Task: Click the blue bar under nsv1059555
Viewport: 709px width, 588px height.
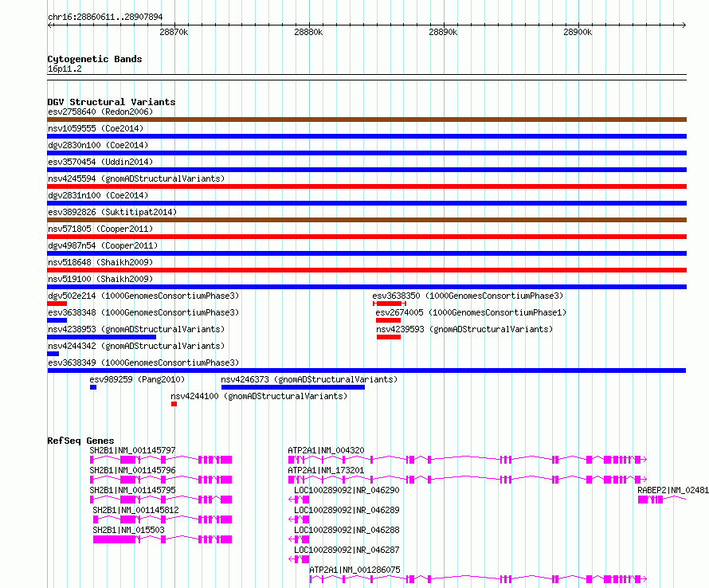Action: (x=366, y=136)
